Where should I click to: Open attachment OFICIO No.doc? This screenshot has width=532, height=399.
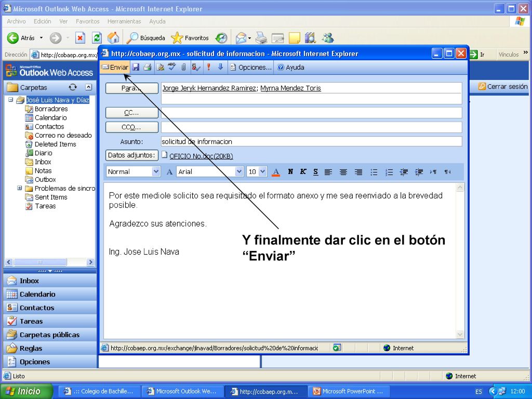click(x=201, y=156)
